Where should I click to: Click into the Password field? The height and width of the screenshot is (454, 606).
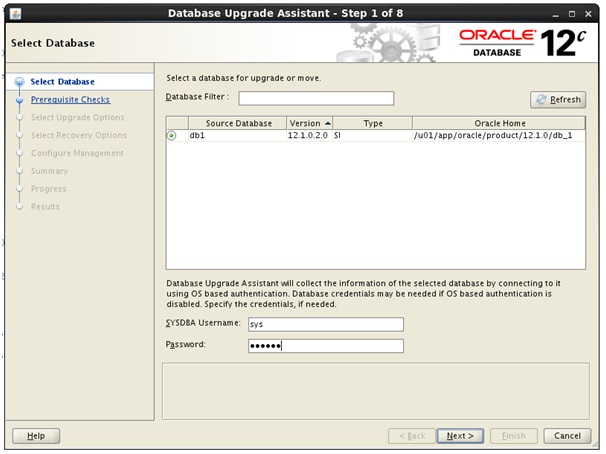pos(325,346)
